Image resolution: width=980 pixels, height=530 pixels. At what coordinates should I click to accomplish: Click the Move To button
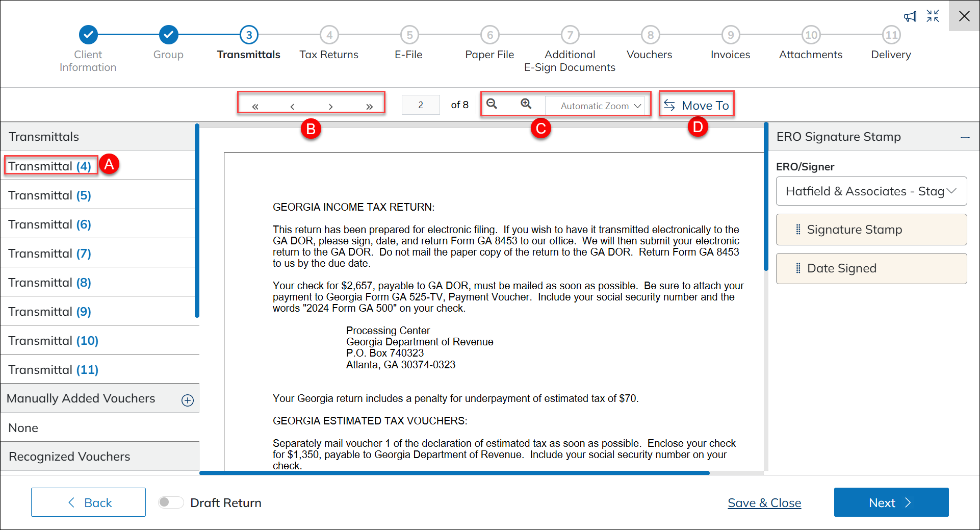click(697, 105)
